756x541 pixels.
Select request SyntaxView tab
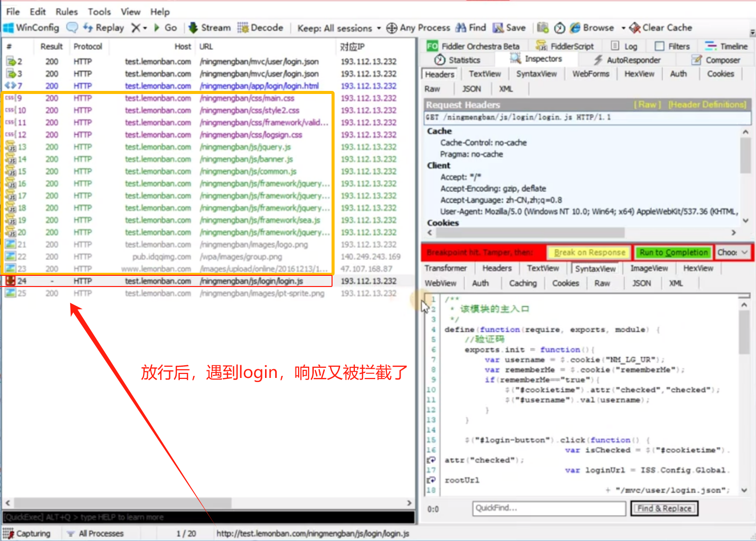coord(536,74)
